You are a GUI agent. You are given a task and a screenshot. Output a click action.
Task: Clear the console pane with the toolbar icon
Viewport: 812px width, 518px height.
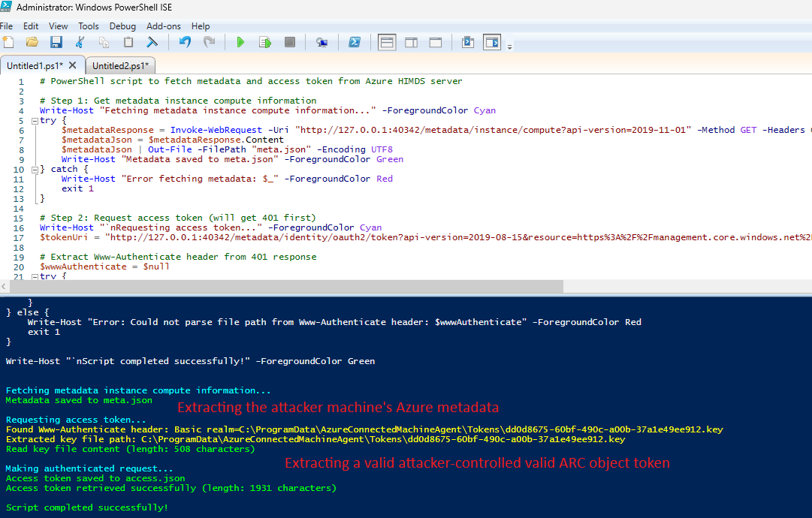point(152,43)
